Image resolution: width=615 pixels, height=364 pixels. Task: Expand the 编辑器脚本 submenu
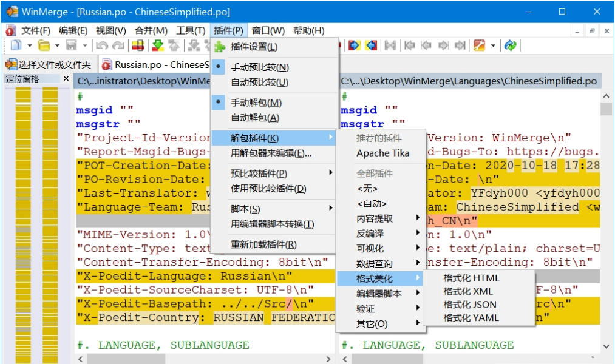pyautogui.click(x=381, y=294)
